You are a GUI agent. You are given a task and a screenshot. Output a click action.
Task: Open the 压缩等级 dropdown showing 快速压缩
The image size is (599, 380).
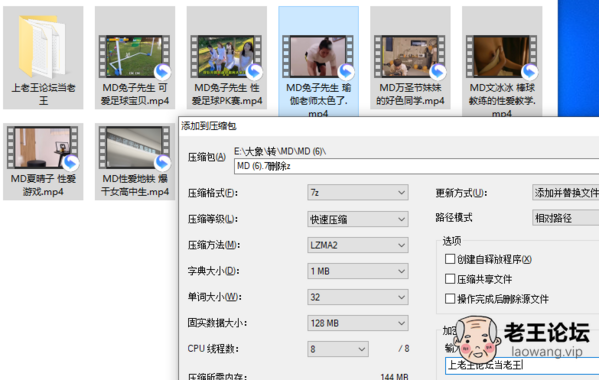coord(358,219)
